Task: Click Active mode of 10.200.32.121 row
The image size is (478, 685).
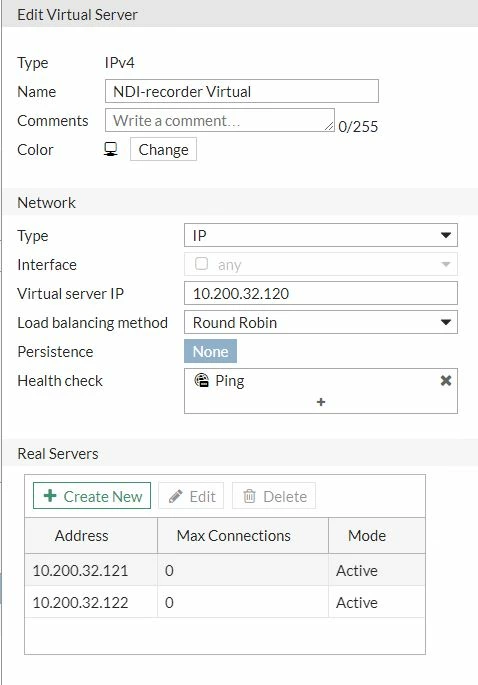Action: [357, 570]
